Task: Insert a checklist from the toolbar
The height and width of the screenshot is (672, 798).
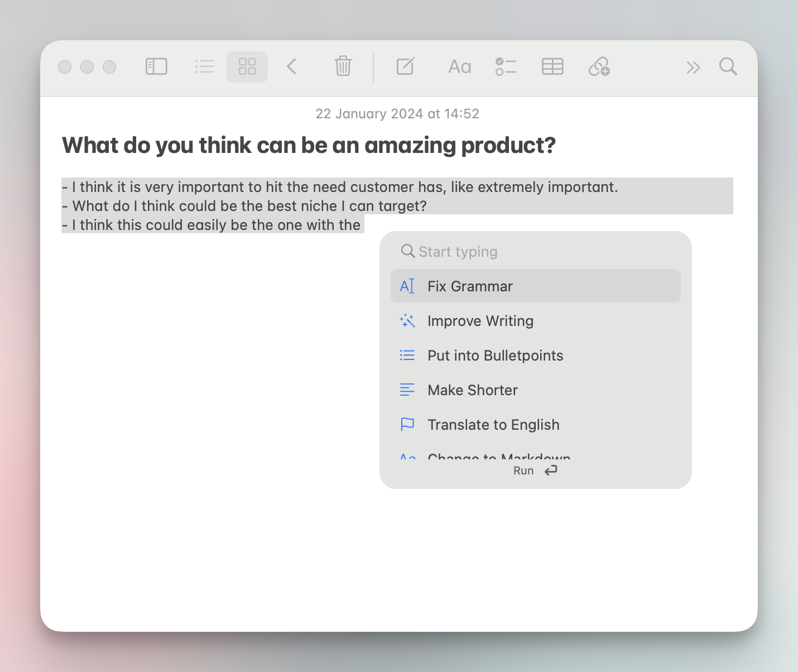Action: [x=506, y=66]
